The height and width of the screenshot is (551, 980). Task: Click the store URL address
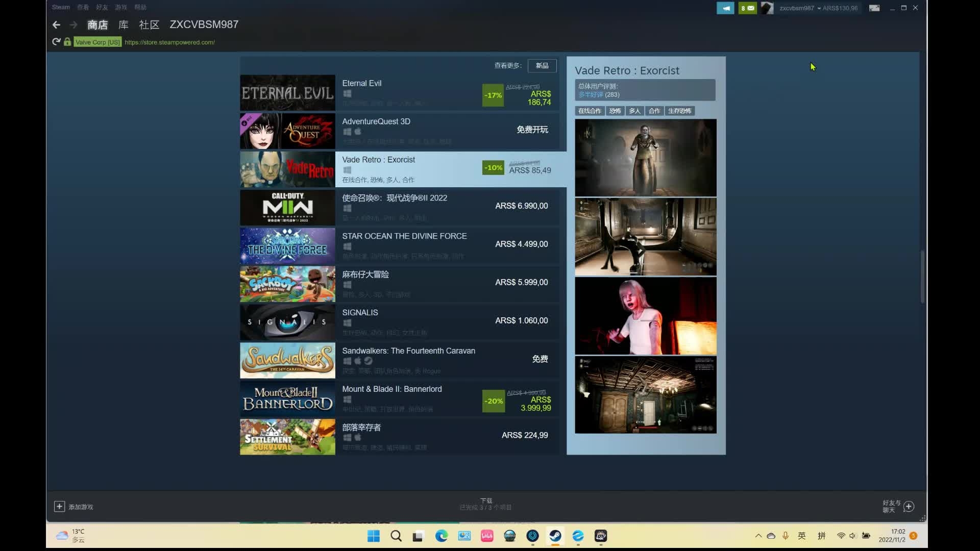tap(169, 42)
